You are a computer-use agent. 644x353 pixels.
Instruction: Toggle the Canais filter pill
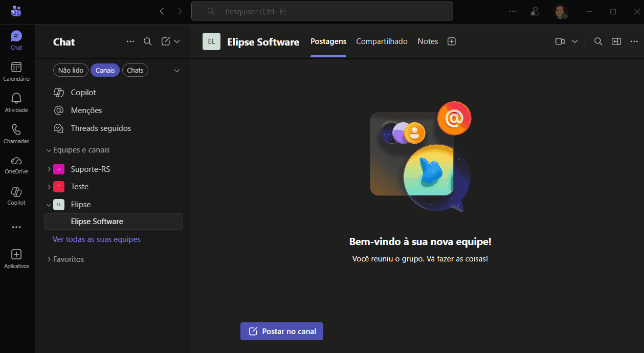[105, 70]
